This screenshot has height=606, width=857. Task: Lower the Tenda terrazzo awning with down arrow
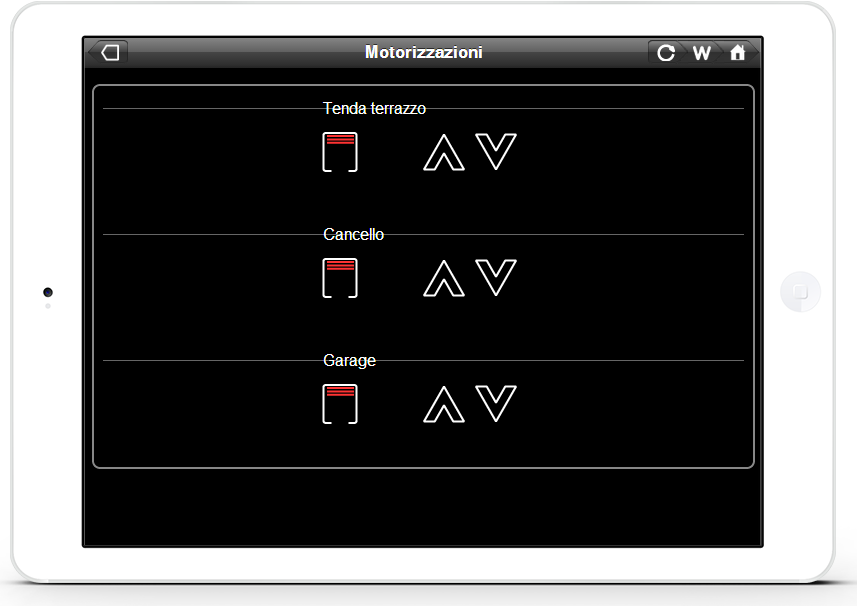[496, 151]
